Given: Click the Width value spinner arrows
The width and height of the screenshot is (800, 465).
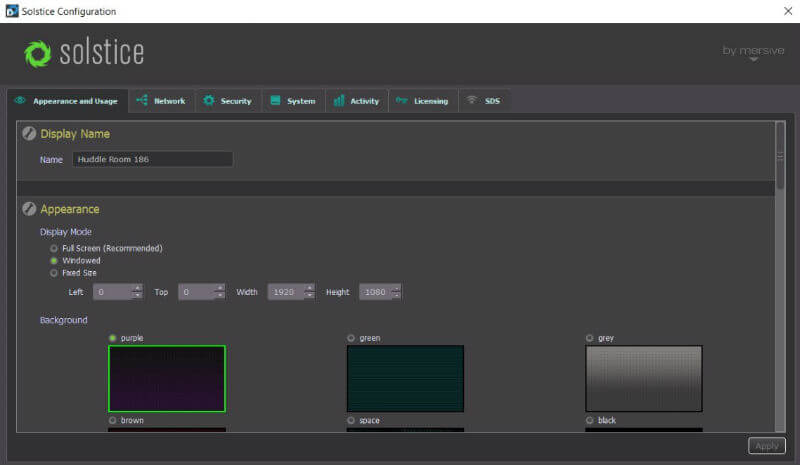Looking at the screenshot, I should (309, 291).
